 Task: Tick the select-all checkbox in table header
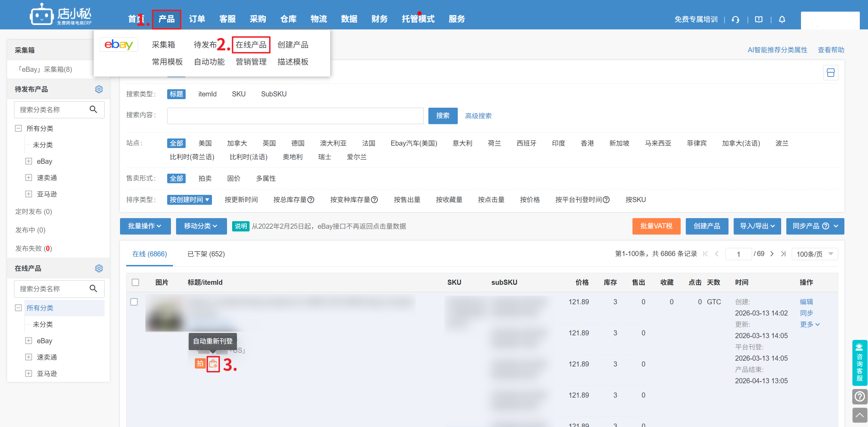[x=135, y=282]
